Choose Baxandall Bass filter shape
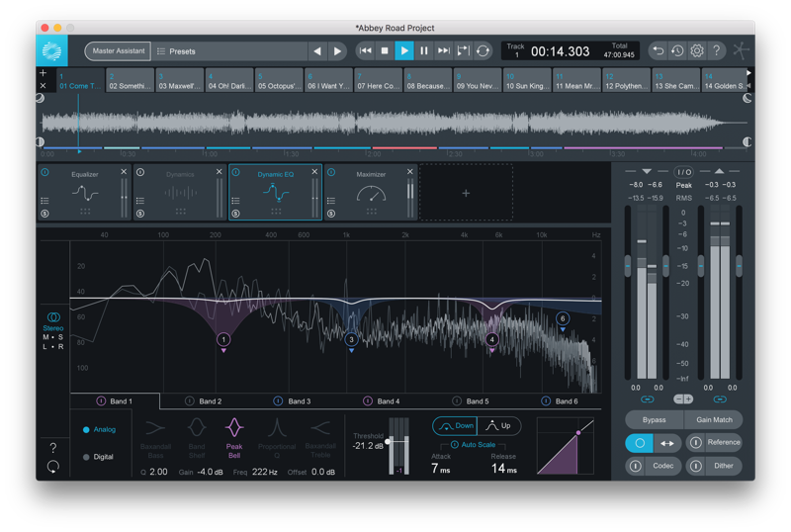791x532 pixels. click(x=155, y=439)
